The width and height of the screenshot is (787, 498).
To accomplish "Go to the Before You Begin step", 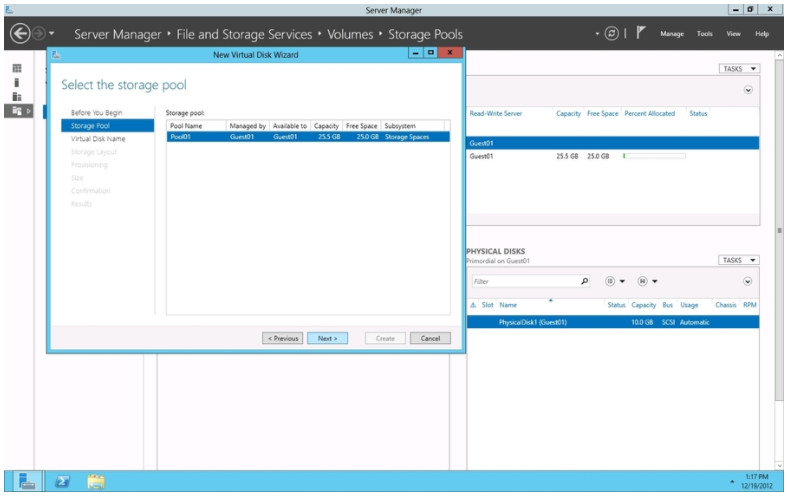I will (96, 112).
